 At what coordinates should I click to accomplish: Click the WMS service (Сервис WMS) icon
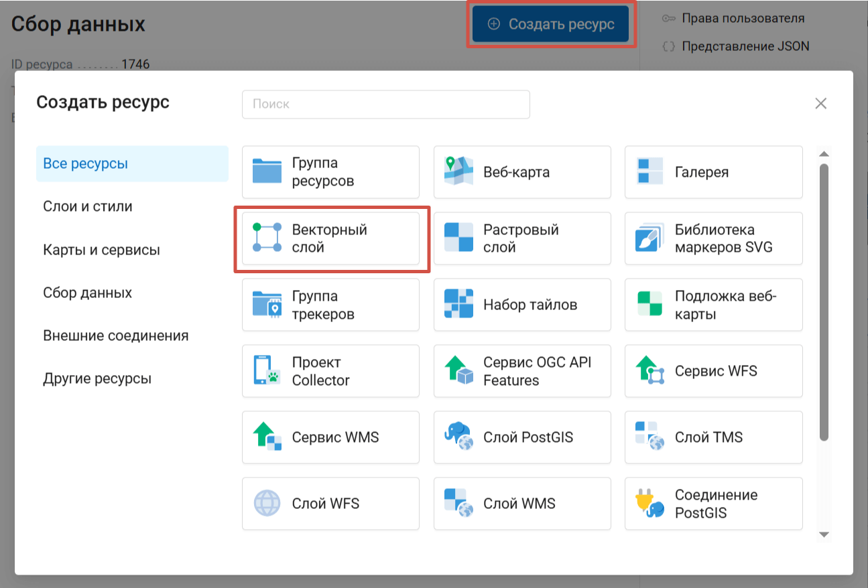click(x=267, y=437)
